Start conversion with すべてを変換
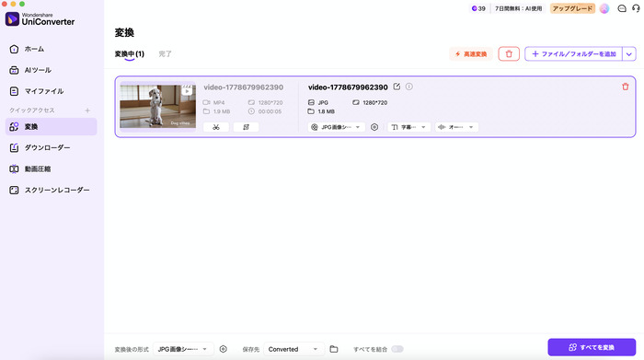644x360 pixels. pos(592,347)
